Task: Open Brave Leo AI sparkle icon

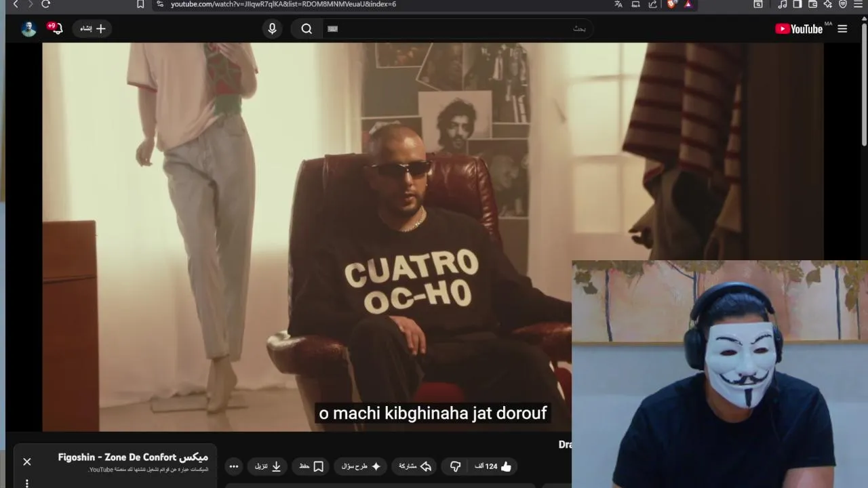Action: [827, 4]
